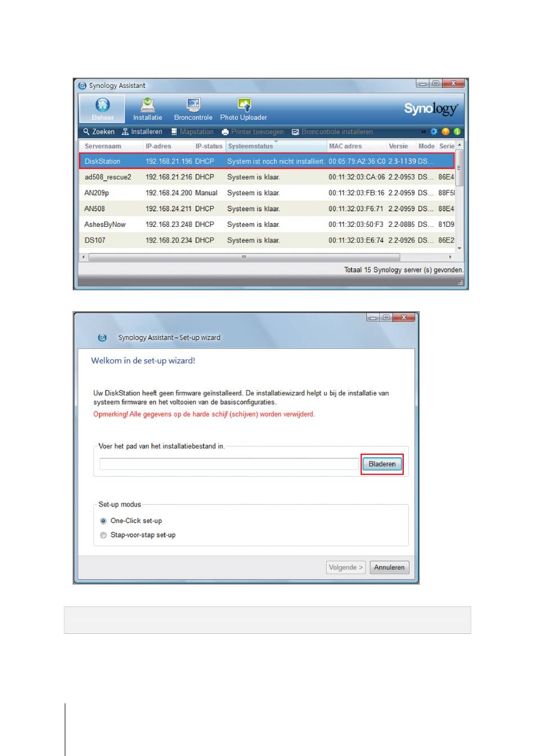Sort by IP-status column header
This screenshot has width=535, height=756.
[x=209, y=146]
